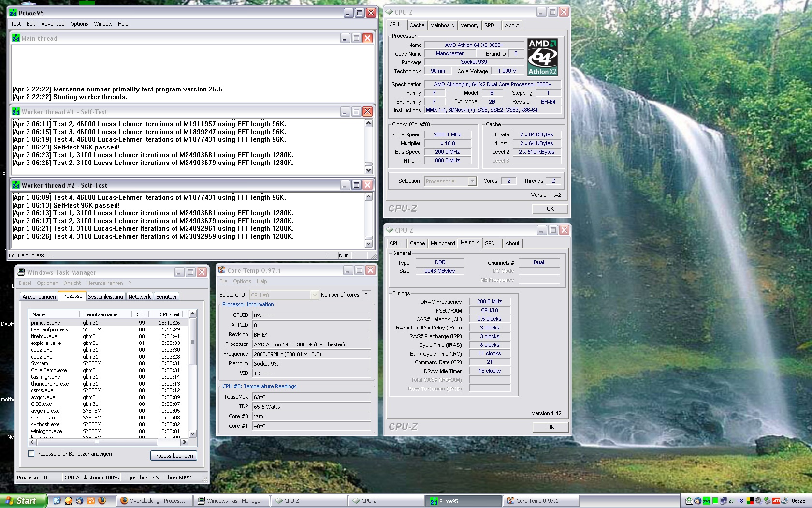Open the Advanced menu in Prime95

[53, 24]
